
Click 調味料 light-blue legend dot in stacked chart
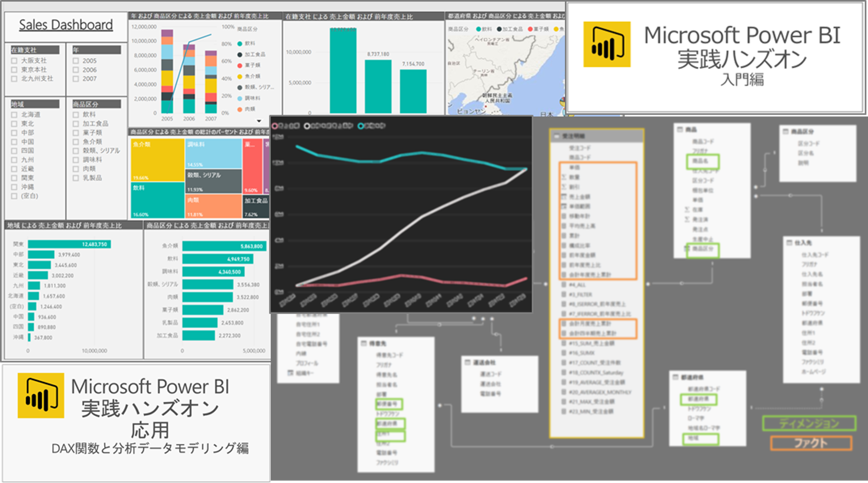(240, 98)
